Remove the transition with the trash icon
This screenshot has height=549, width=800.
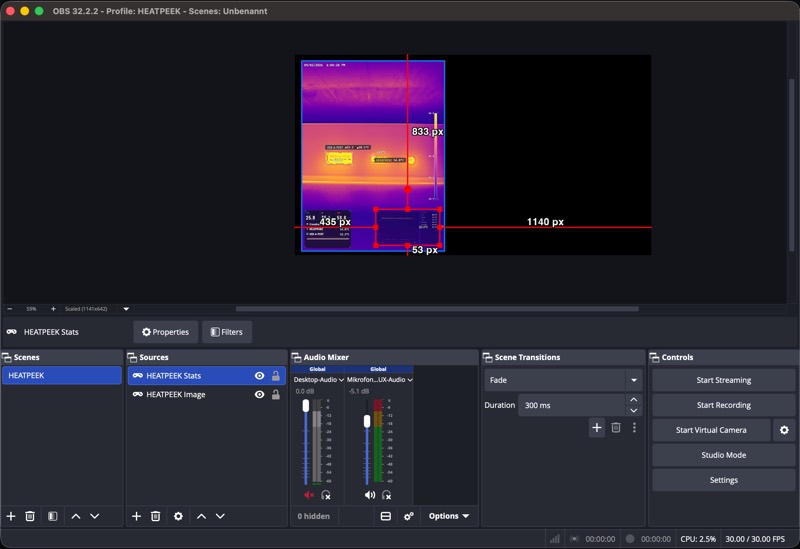(x=616, y=428)
